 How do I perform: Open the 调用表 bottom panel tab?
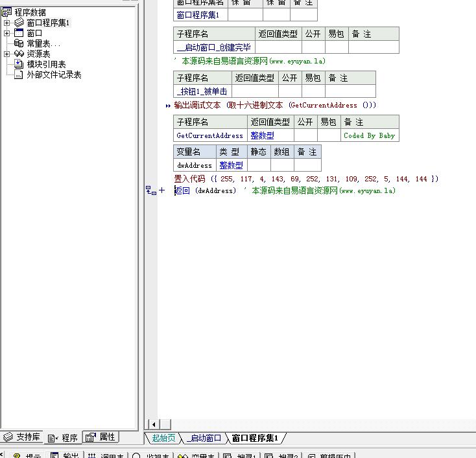click(106, 455)
